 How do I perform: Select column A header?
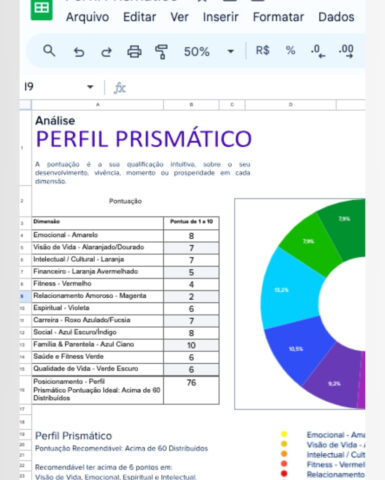point(98,105)
